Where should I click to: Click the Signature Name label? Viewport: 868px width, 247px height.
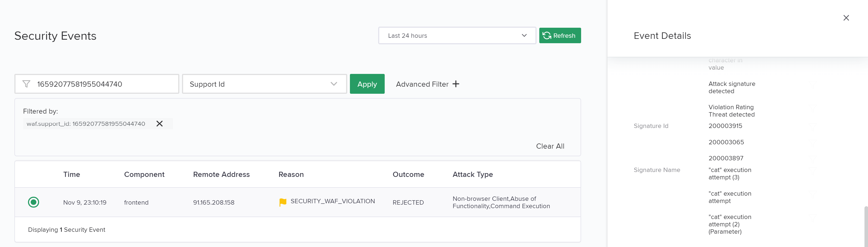coord(657,170)
